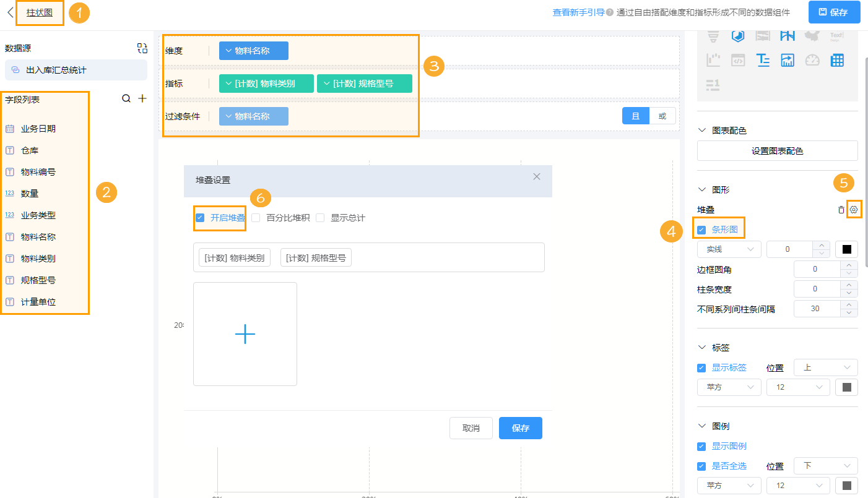This screenshot has height=498, width=868.
Task: Open stack settings via the gear icon
Action: 854,209
